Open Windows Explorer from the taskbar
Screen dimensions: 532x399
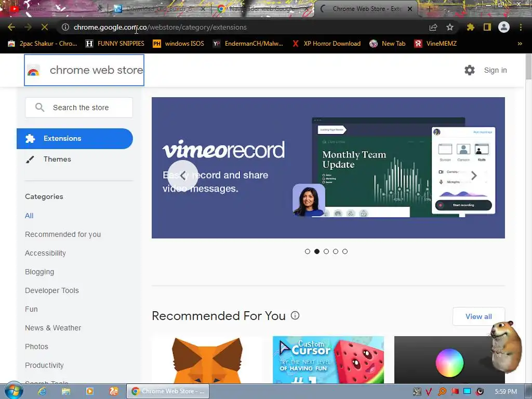point(66,391)
